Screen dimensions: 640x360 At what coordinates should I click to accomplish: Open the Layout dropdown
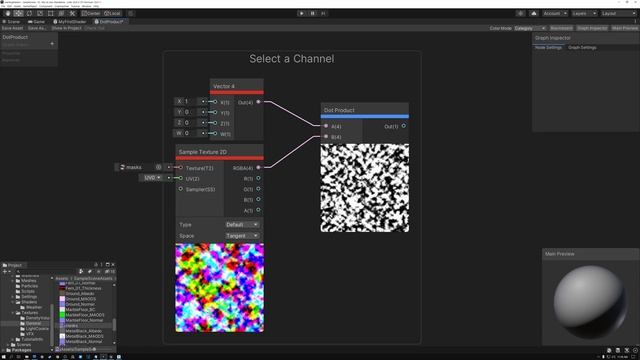pyautogui.click(x=618, y=13)
